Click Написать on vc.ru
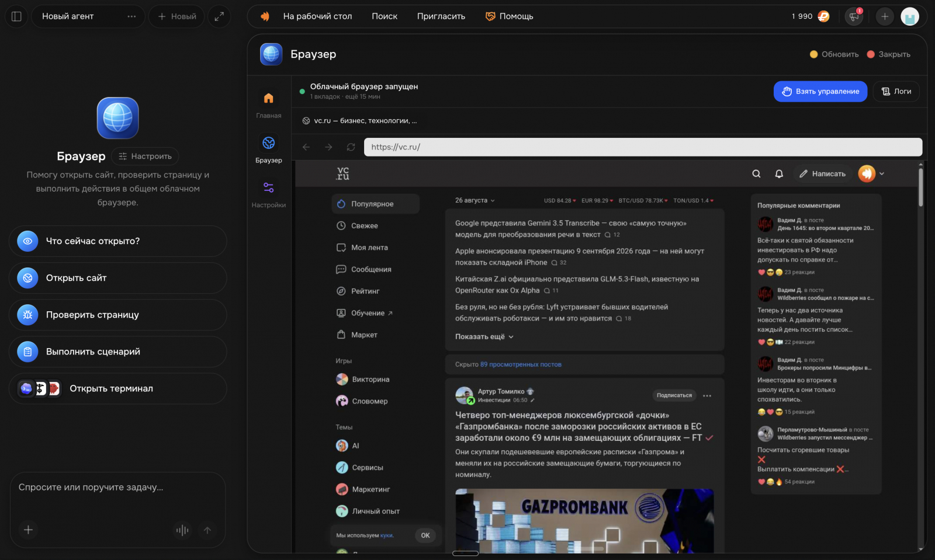The height and width of the screenshot is (560, 935). click(x=822, y=173)
